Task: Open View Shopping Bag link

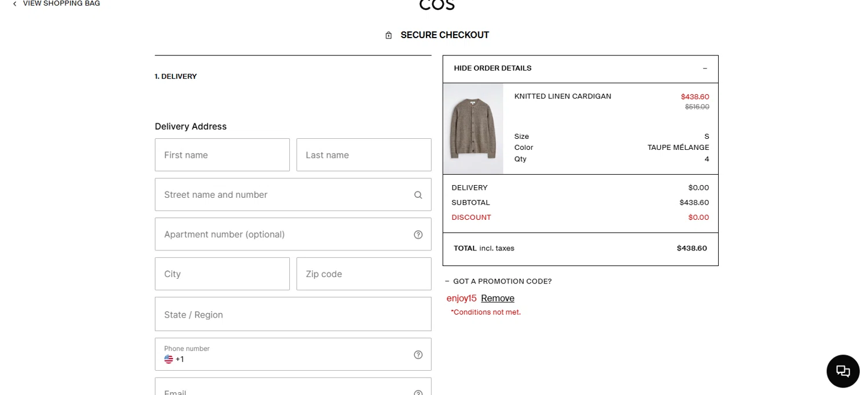Action: pyautogui.click(x=61, y=3)
